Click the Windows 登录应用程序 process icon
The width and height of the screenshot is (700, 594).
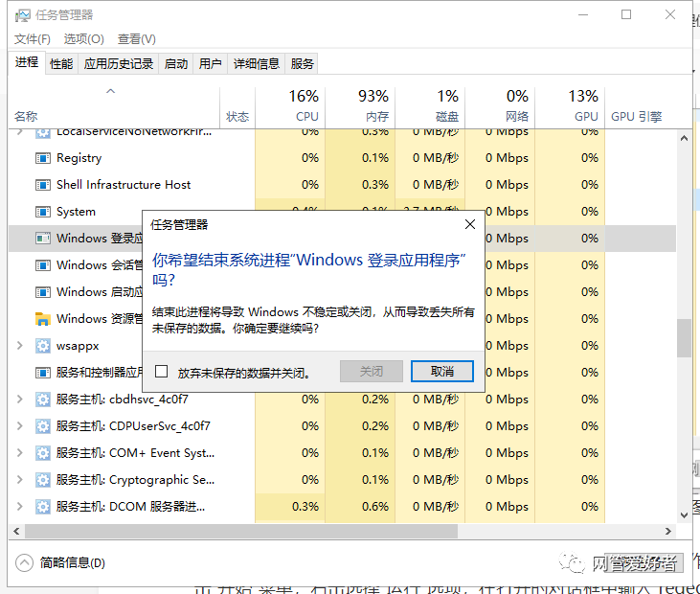pos(43,239)
